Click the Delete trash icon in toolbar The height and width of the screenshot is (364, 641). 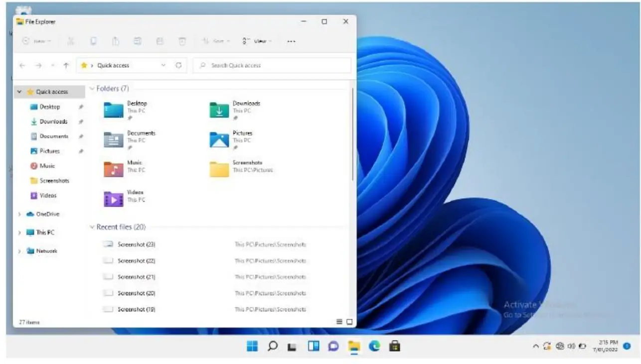[182, 41]
